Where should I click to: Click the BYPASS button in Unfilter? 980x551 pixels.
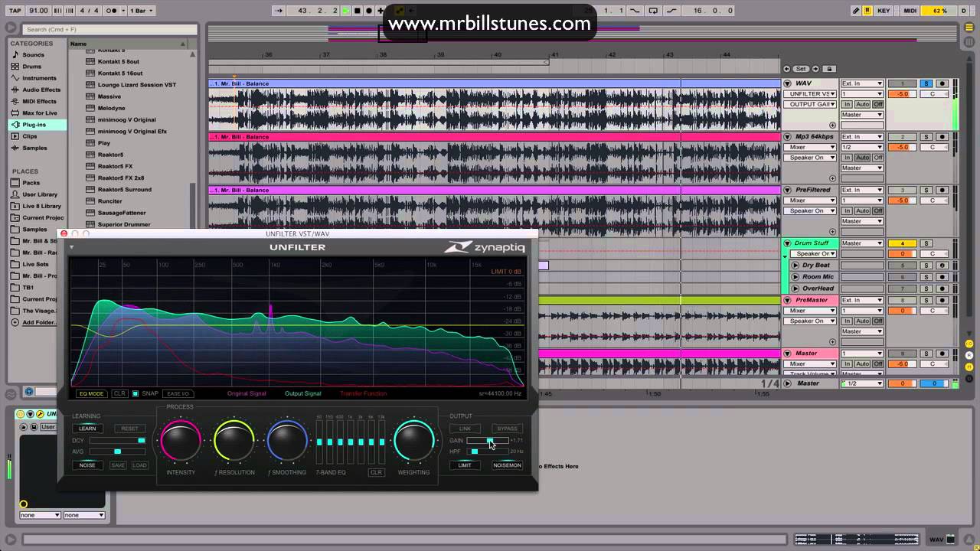tap(507, 429)
